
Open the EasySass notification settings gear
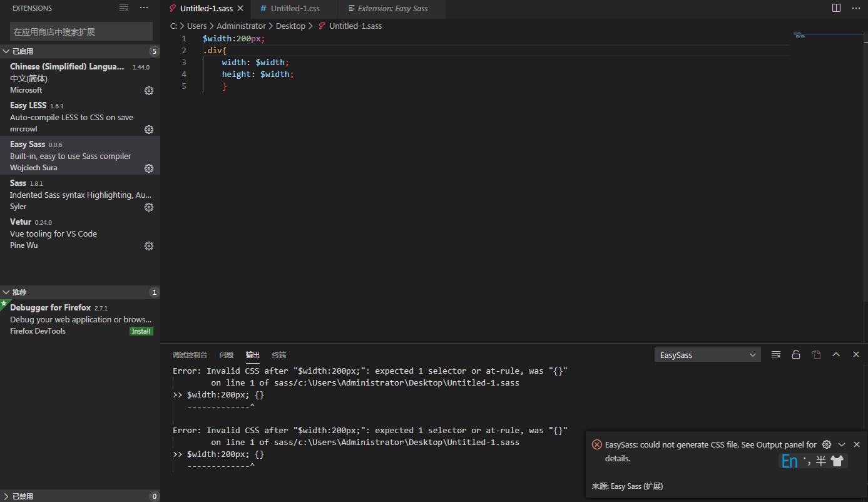pos(827,444)
